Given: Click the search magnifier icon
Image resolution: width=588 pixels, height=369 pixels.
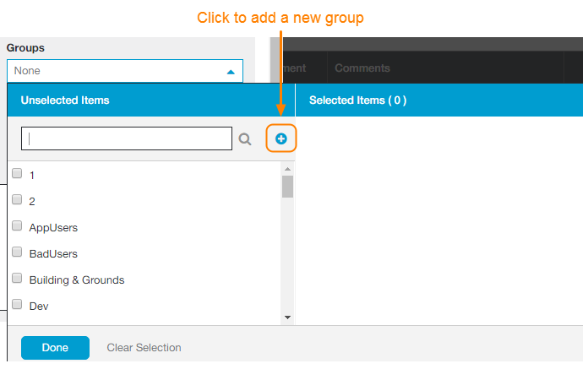Looking at the screenshot, I should (245, 139).
